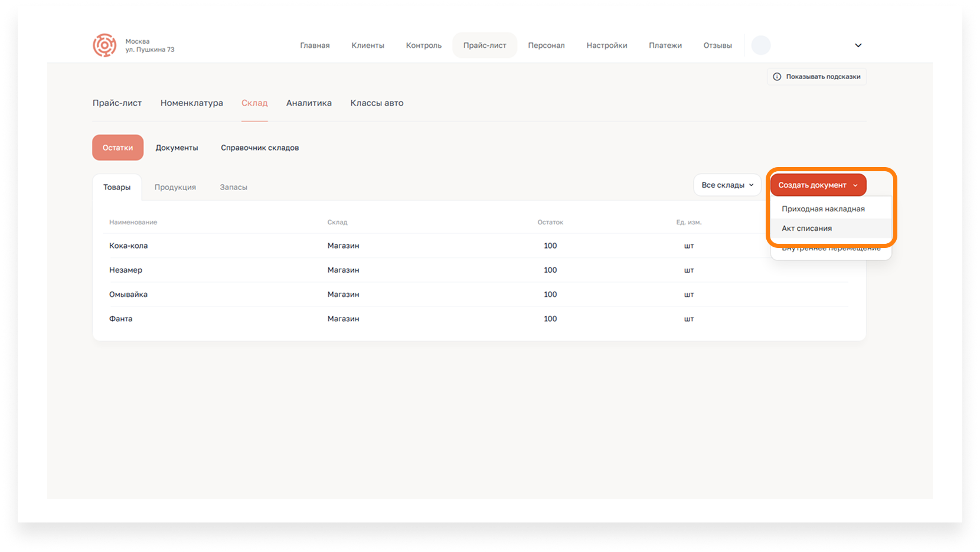Open Персонал in top navigation

point(546,45)
